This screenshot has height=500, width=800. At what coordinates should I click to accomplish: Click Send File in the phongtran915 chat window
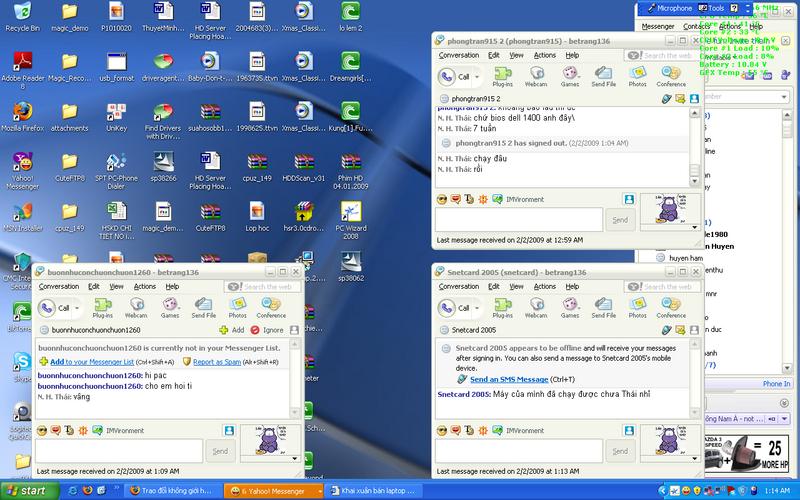click(603, 75)
